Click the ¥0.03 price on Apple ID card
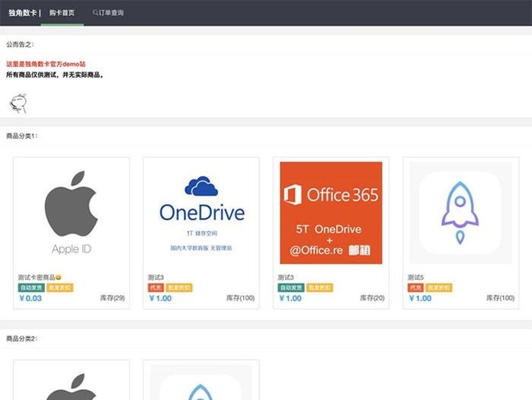This screenshot has height=400, width=532. coord(30,299)
